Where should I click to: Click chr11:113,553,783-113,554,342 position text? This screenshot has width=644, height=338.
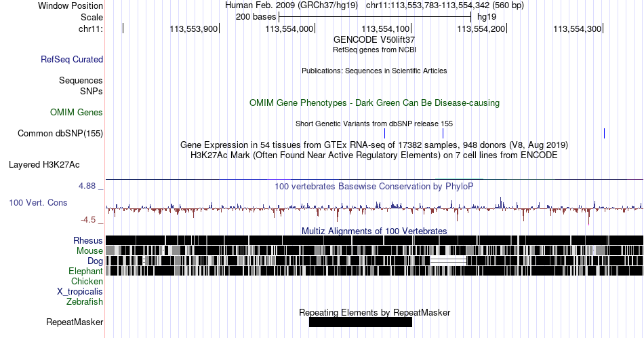pos(445,5)
